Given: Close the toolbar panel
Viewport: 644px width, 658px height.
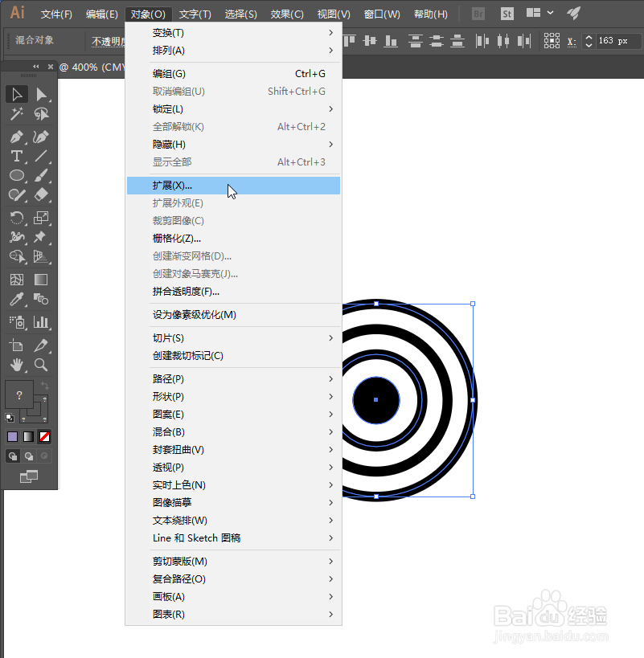Looking at the screenshot, I should point(51,67).
